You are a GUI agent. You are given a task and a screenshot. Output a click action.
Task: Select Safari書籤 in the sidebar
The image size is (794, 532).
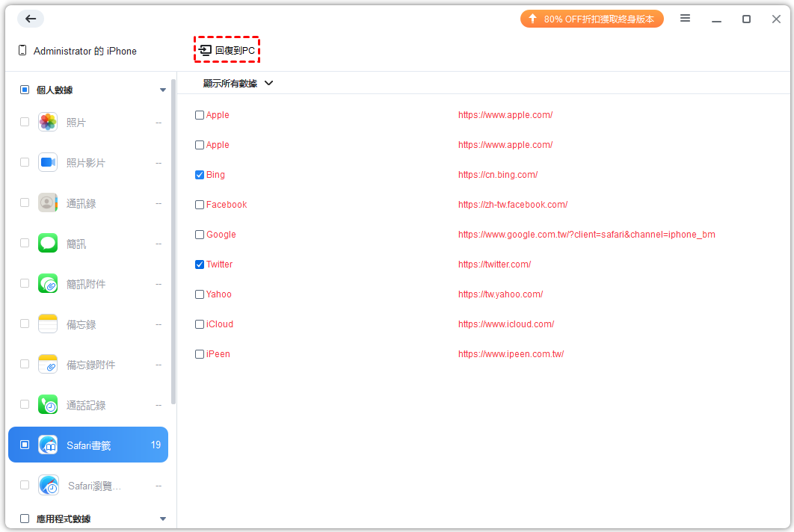point(88,445)
